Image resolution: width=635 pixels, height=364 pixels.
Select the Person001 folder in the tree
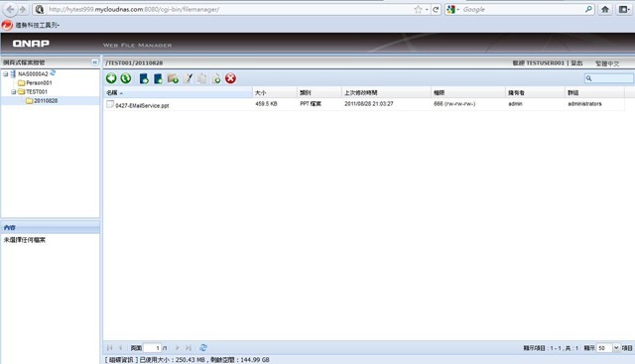point(39,83)
